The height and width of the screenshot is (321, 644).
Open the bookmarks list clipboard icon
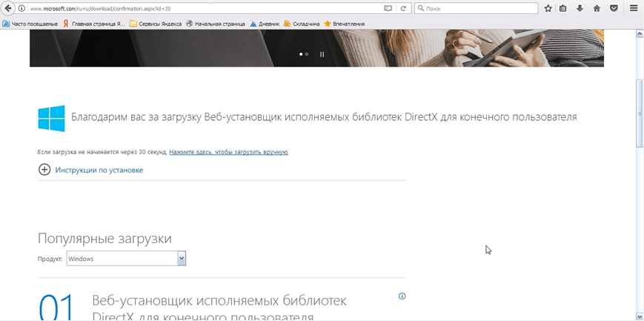point(563,8)
